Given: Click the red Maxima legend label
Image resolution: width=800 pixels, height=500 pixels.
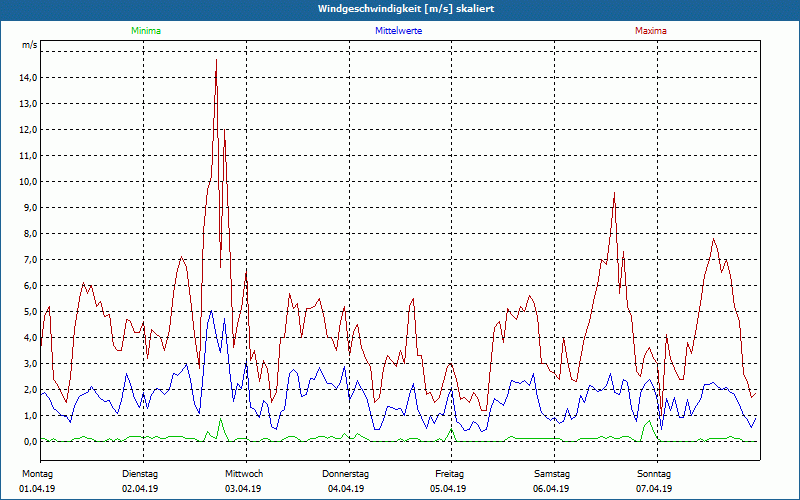Looking at the screenshot, I should point(651,31).
